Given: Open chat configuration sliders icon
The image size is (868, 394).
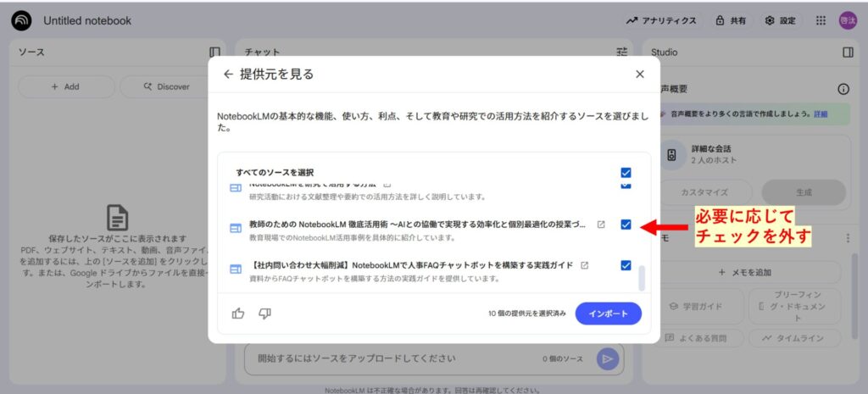Looking at the screenshot, I should pyautogui.click(x=622, y=52).
